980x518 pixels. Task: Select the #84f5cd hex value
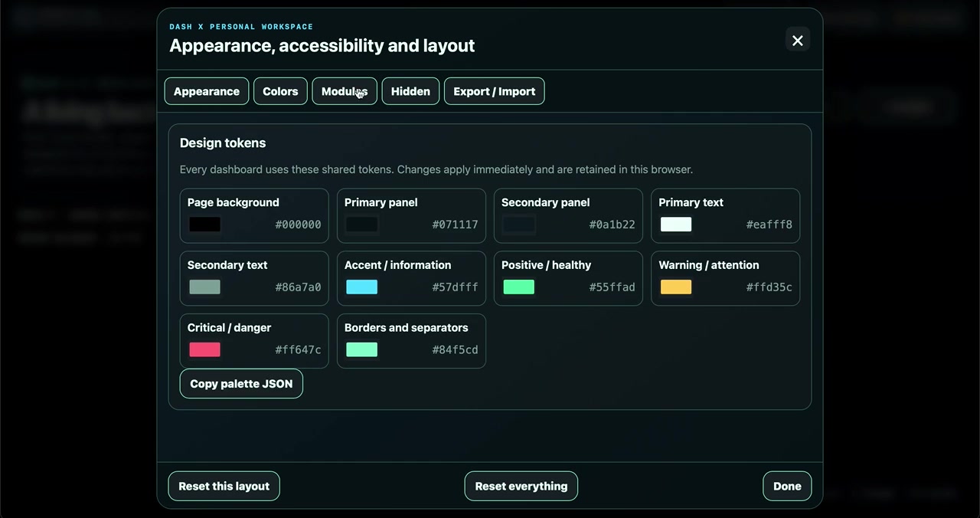click(455, 350)
